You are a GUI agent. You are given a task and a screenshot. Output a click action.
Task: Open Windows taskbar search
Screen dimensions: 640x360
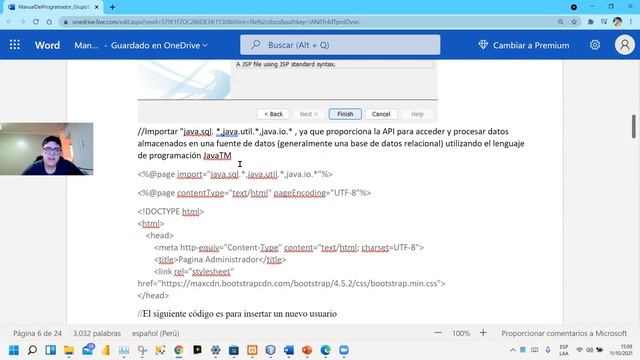32,350
